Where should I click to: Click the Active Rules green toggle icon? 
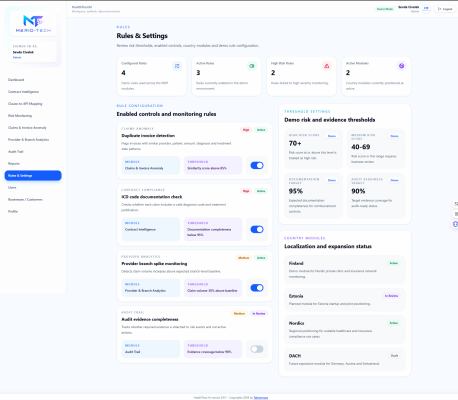(252, 66)
